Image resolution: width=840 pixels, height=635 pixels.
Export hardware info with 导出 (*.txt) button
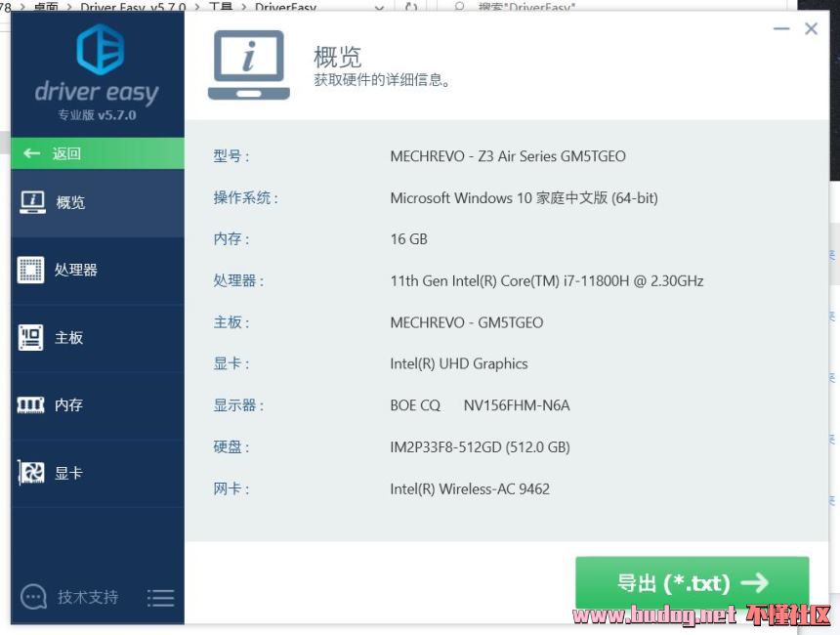pos(693,582)
